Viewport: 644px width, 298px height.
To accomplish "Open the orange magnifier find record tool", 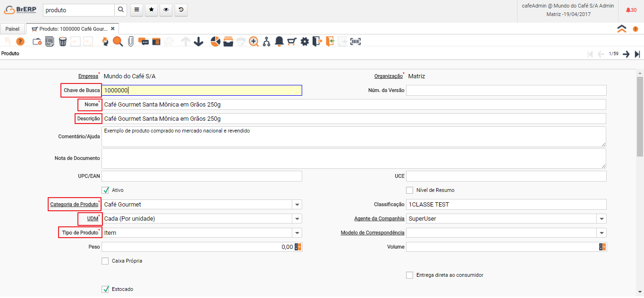I will pos(118,41).
